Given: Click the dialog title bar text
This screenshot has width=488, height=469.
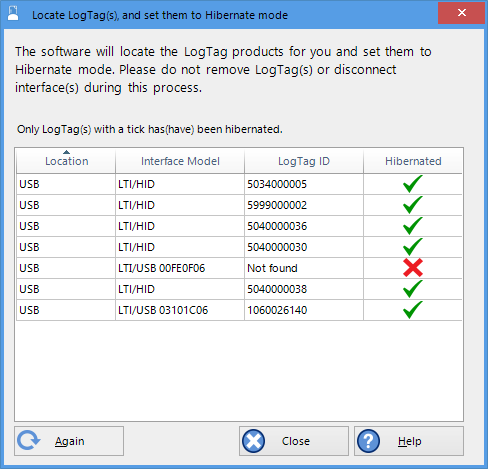Looking at the screenshot, I should tap(160, 15).
